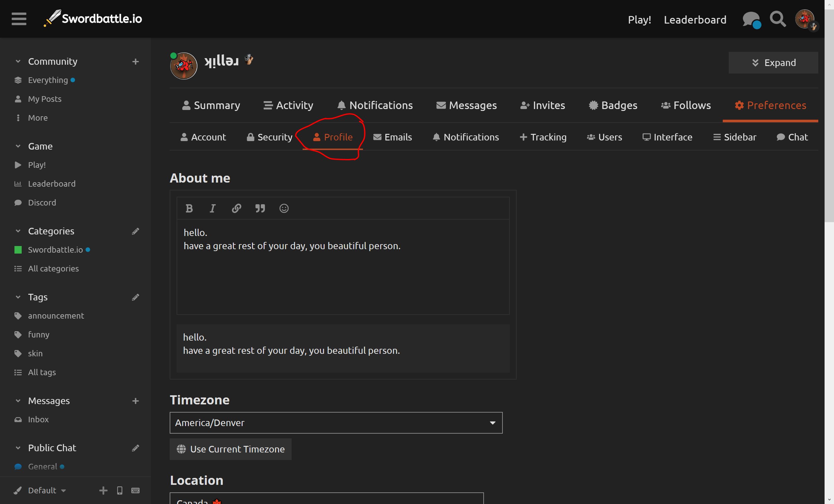Open emoji picker in About me editor
The width and height of the screenshot is (834, 504).
[284, 208]
